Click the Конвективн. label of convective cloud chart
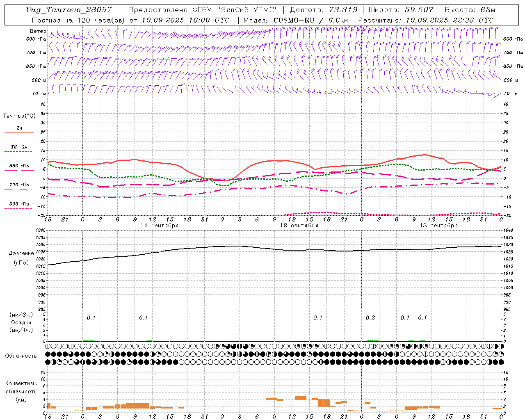The height and width of the screenshot is (420, 525). pos(21,383)
